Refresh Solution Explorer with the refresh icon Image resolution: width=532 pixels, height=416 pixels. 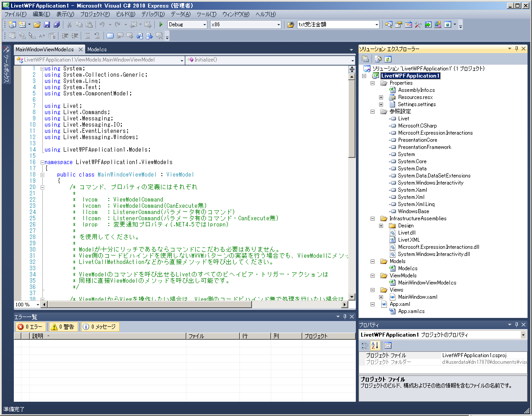[x=388, y=59]
